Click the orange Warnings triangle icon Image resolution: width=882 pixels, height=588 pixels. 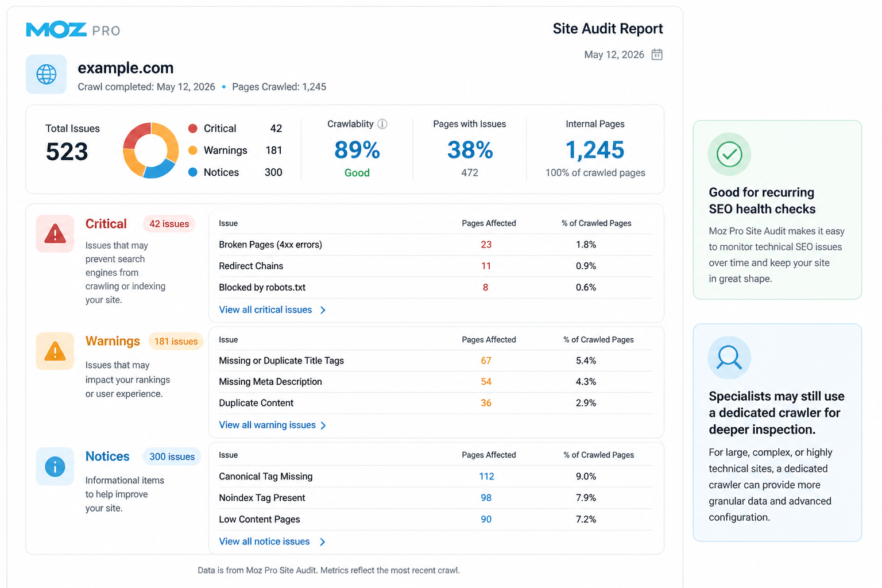click(55, 351)
